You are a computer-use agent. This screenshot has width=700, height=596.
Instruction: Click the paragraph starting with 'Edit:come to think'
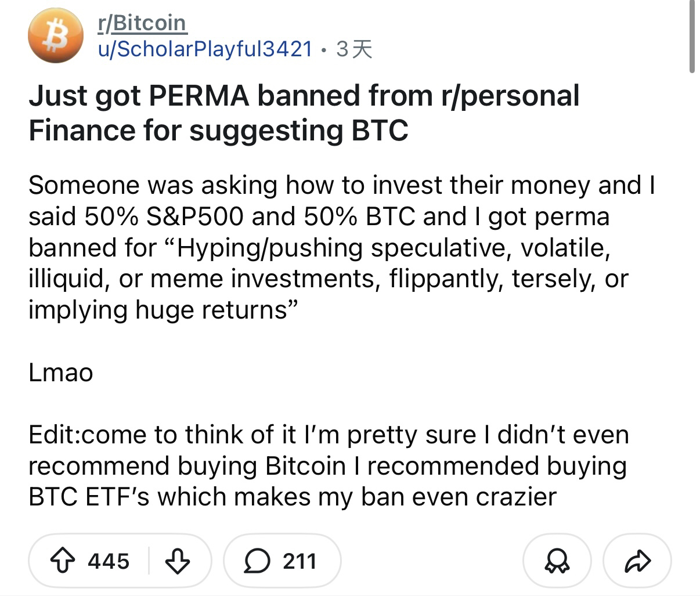pyautogui.click(x=328, y=465)
